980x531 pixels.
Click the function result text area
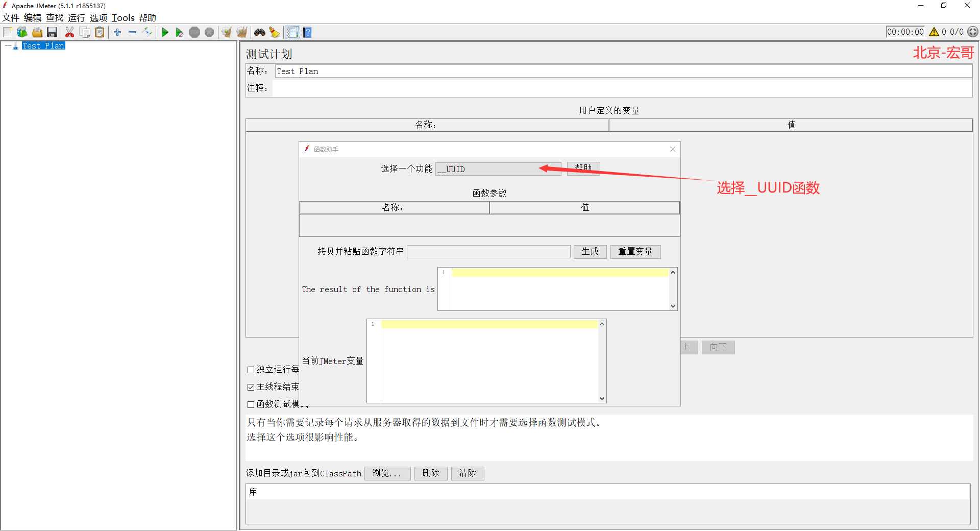click(560, 289)
